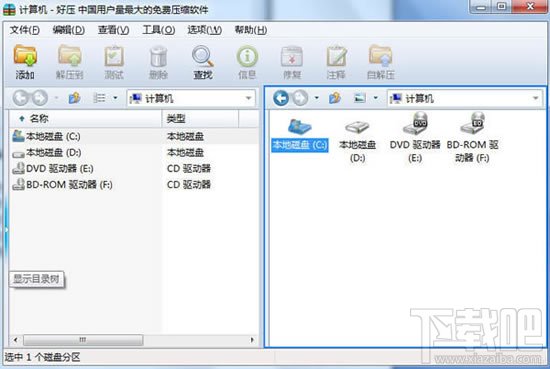Click the CD 驱动器 type cell for F: drive

189,185
